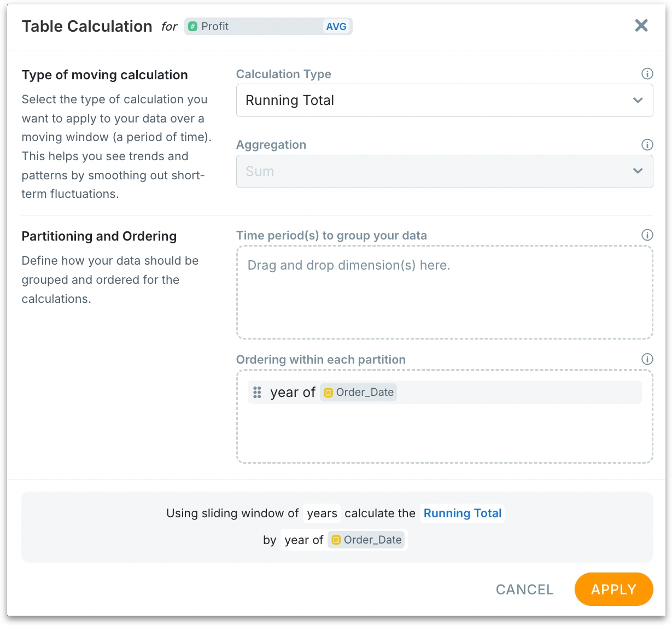This screenshot has width=672, height=625.
Task: Cancel the table calculation
Action: click(524, 589)
